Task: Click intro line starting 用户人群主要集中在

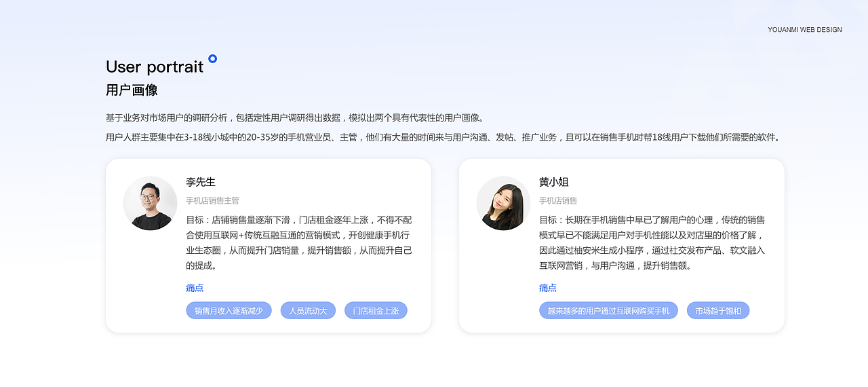Action: 444,137
